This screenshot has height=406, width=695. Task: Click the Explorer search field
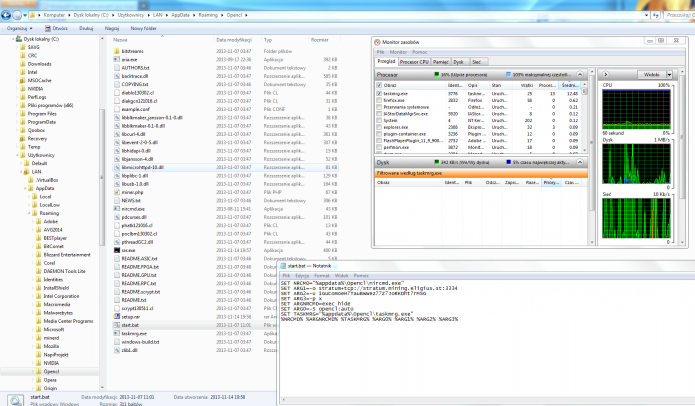pyautogui.click(x=679, y=15)
